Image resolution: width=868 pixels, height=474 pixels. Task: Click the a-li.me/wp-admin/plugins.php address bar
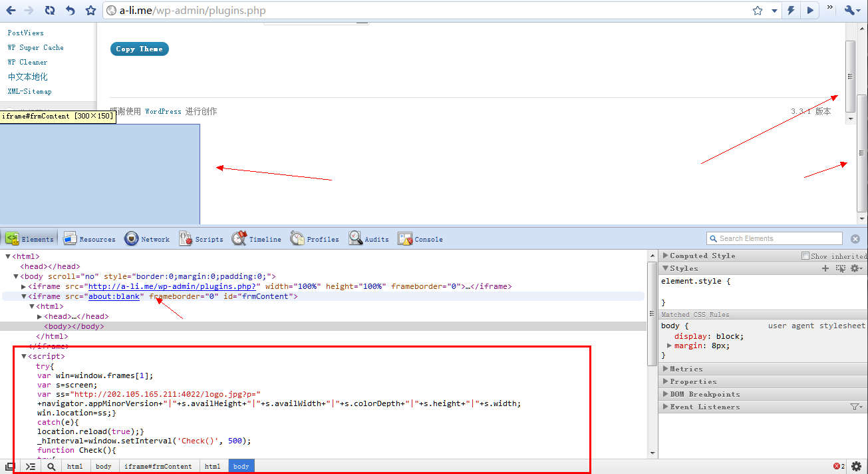pos(426,11)
